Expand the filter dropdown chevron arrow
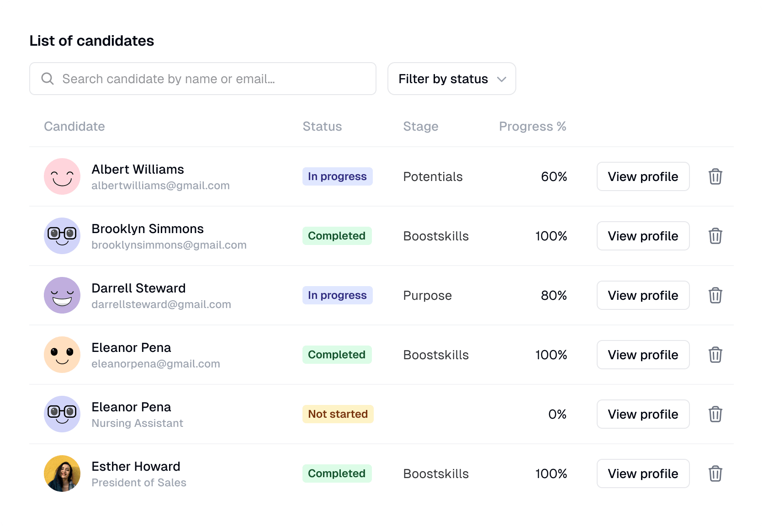Screen dimensions: 763x532 502,79
